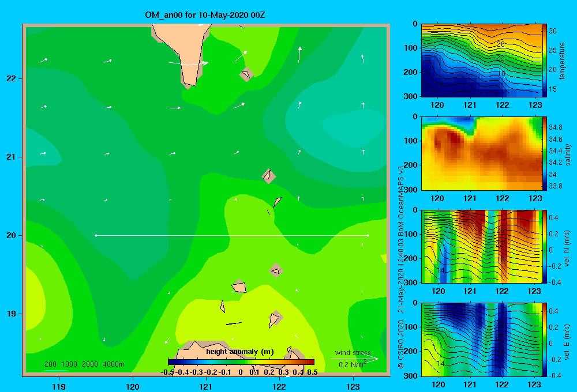The width and height of the screenshot is (577, 392).
Task: Click the west end marker of transect line
Action: pyautogui.click(x=96, y=235)
